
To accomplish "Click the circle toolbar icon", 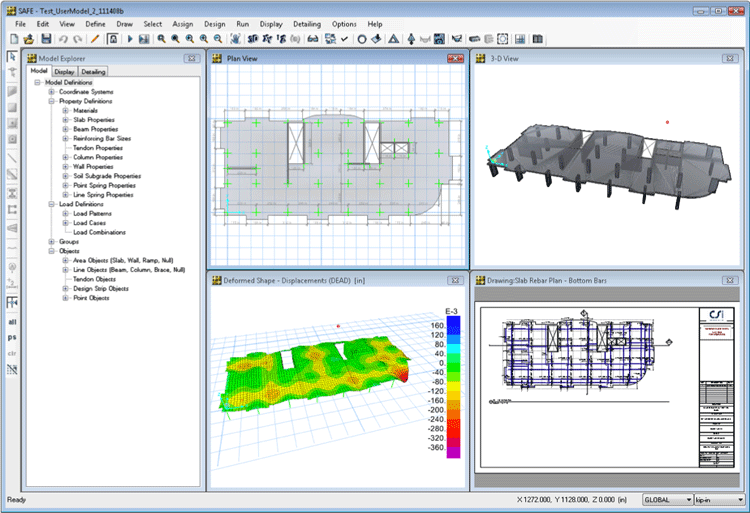I will [x=362, y=39].
